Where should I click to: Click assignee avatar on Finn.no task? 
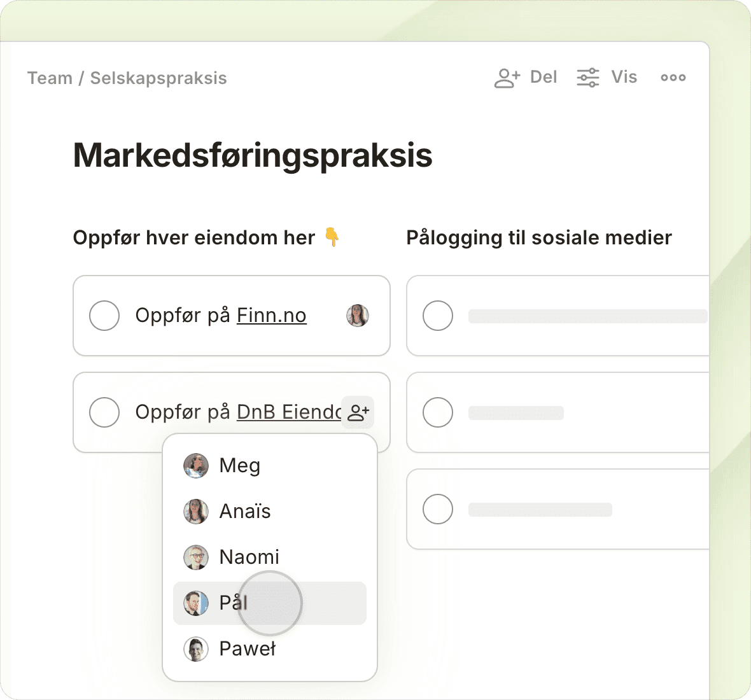[358, 316]
